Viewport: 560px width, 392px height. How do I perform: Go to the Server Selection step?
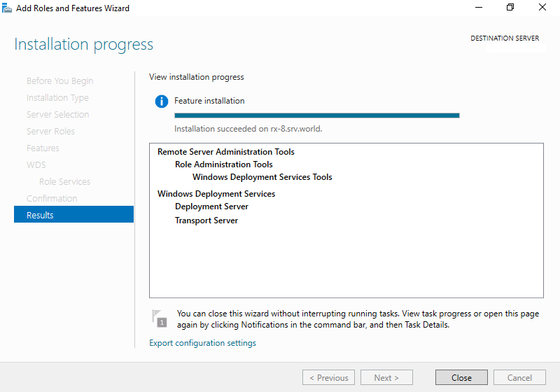(x=57, y=115)
